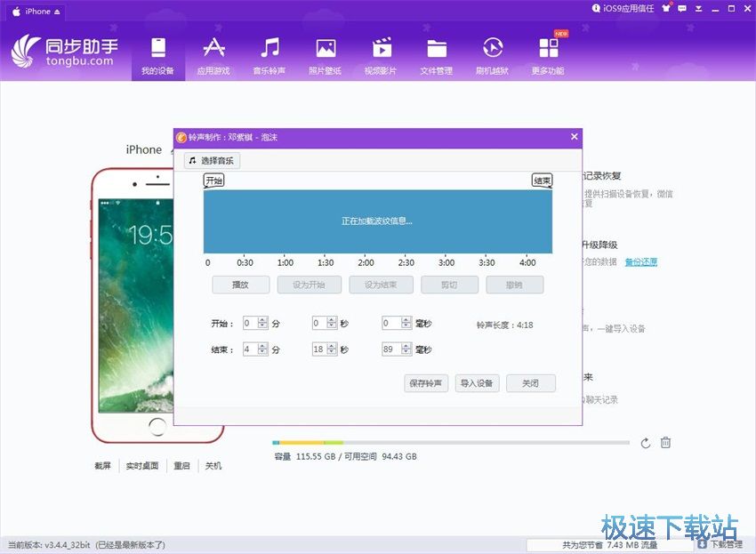756x554 pixels.
Task: Click the 选择音乐 button
Action: 213,161
